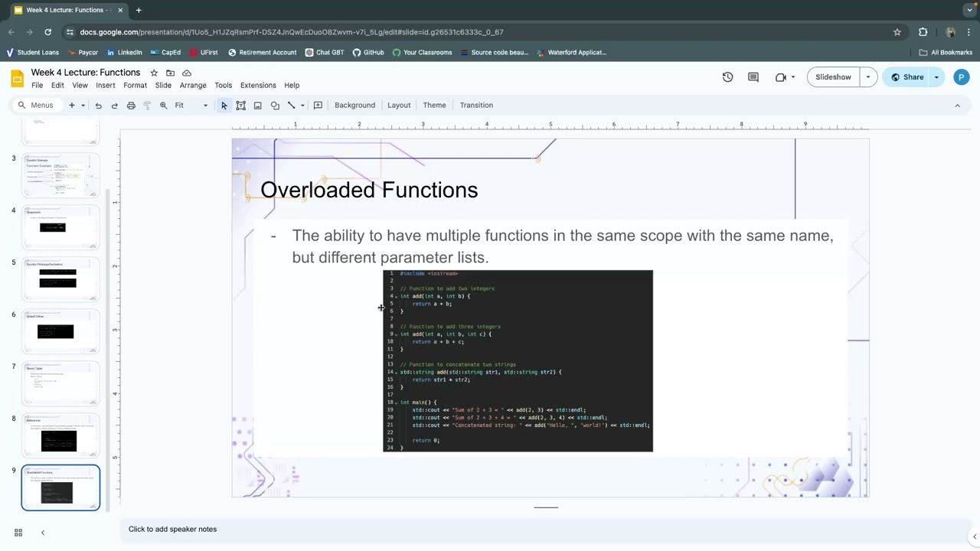Image resolution: width=980 pixels, height=551 pixels.
Task: Add a comment using toolbar icon
Action: point(318,106)
